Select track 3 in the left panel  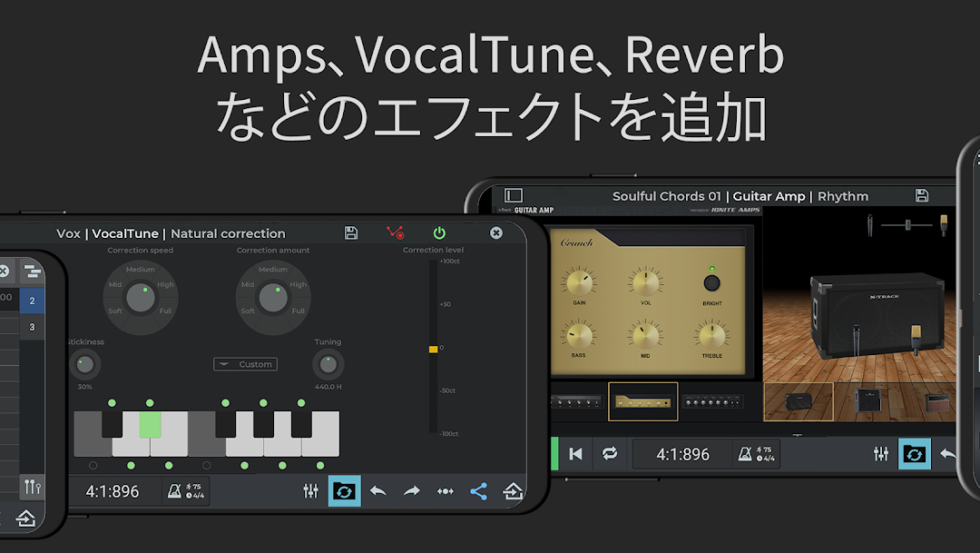(32, 327)
